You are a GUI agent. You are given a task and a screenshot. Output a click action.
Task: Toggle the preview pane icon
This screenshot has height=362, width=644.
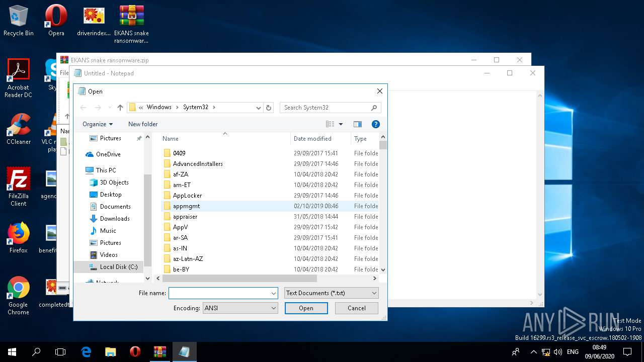[358, 124]
